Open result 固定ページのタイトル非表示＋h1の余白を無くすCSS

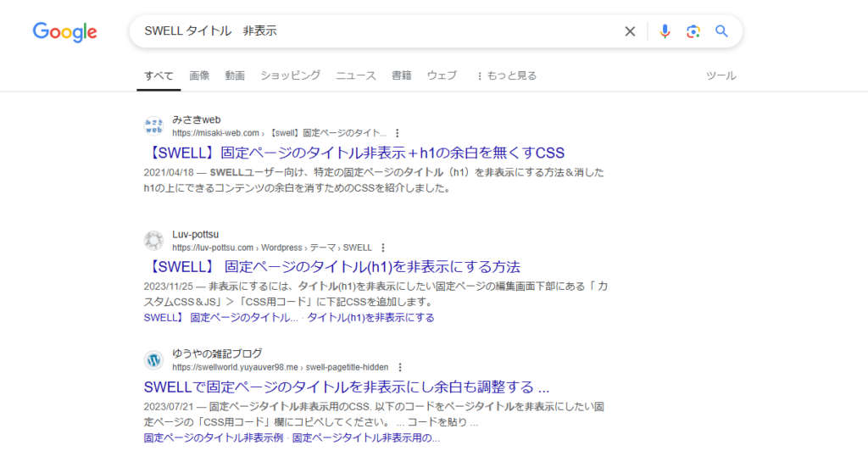[x=354, y=153]
